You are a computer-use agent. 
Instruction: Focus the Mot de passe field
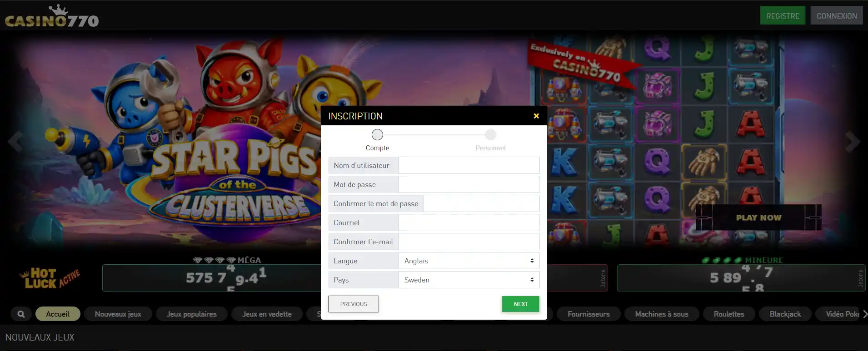pos(469,184)
